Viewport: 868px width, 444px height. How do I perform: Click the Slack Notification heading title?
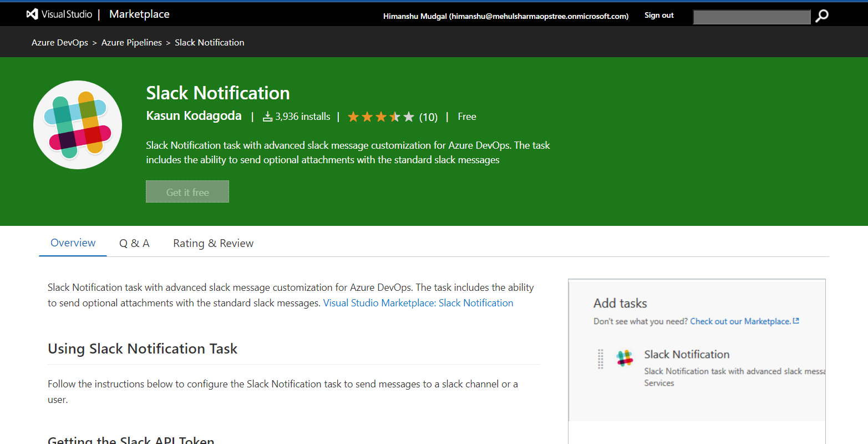pyautogui.click(x=218, y=93)
